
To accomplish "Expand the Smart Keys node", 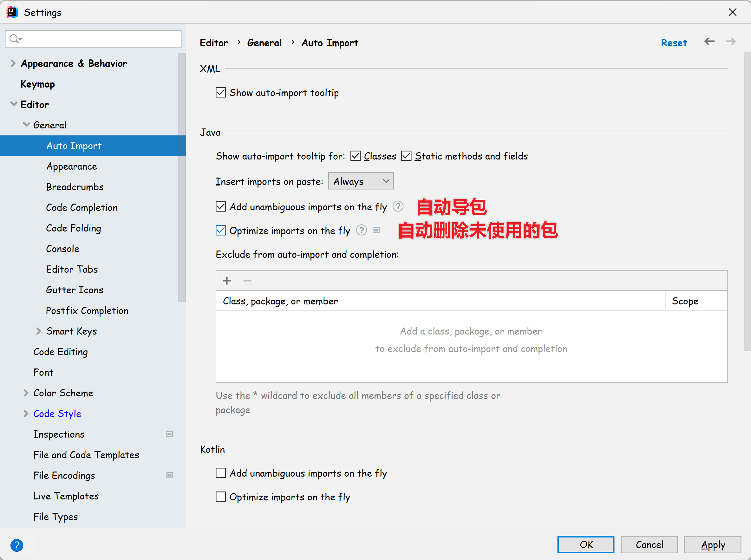I will [x=38, y=331].
